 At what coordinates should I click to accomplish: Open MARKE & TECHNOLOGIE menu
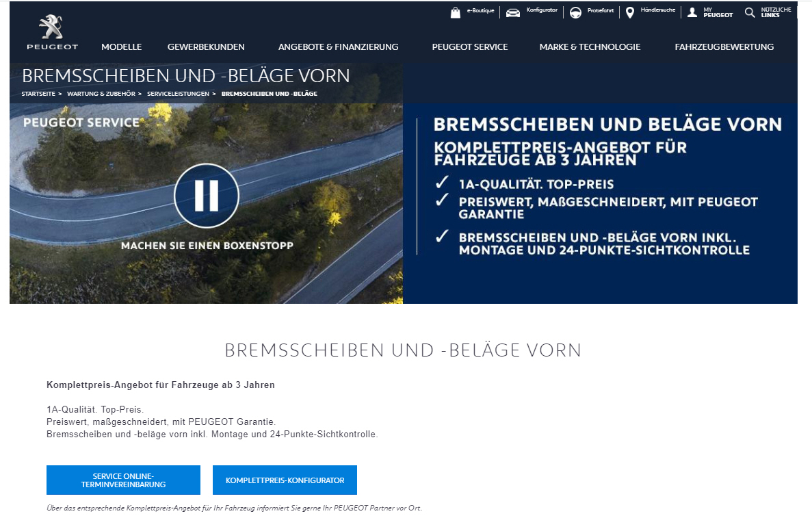click(590, 47)
